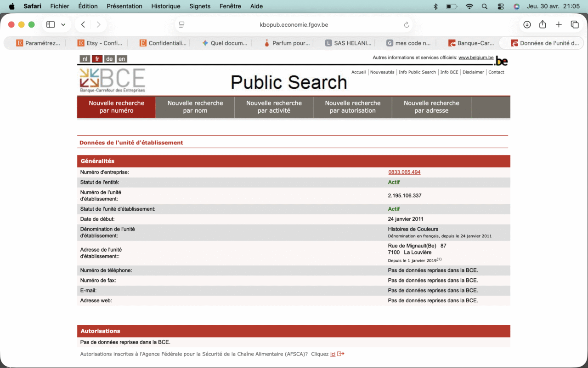
Task: Open the Signets menu
Action: coord(200,6)
